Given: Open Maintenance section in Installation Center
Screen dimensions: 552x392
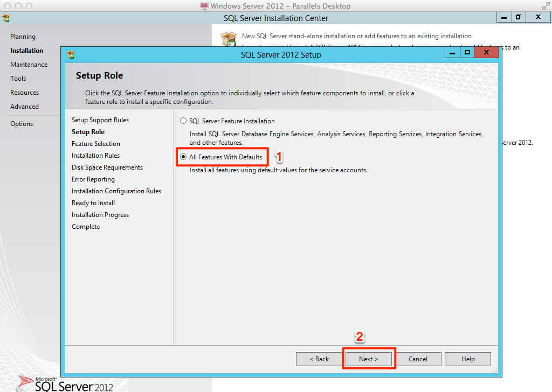Looking at the screenshot, I should [29, 65].
